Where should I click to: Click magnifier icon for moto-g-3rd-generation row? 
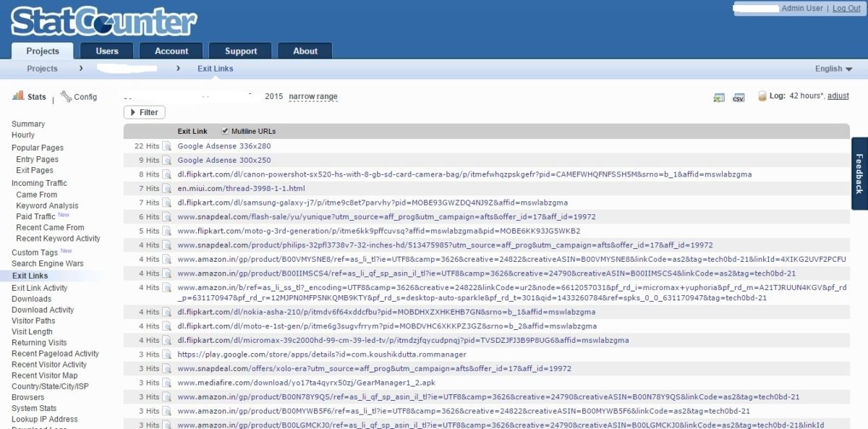pos(166,232)
